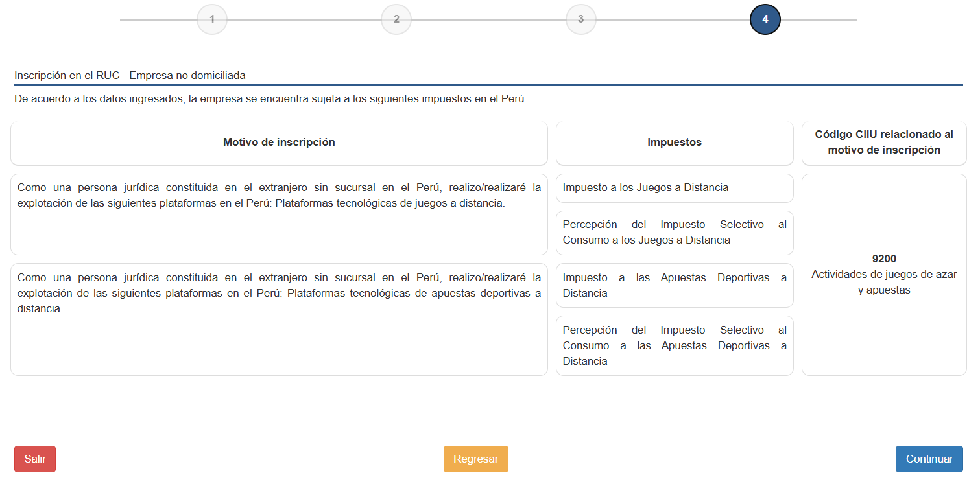Click the 'De acuerdo a los datos ingresados' sentence
The height and width of the screenshot is (484, 980).
(271, 100)
